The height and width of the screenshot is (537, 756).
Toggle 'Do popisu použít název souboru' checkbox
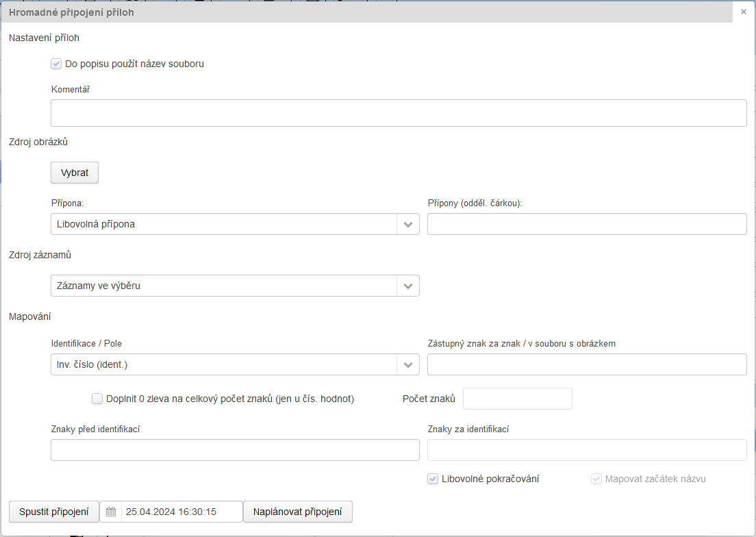(x=56, y=64)
